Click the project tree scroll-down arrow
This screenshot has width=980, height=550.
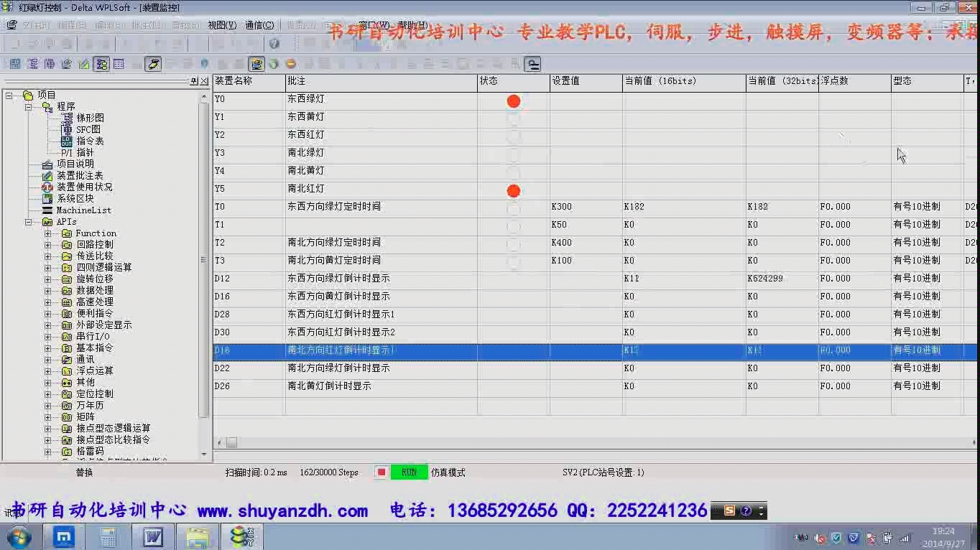click(203, 454)
